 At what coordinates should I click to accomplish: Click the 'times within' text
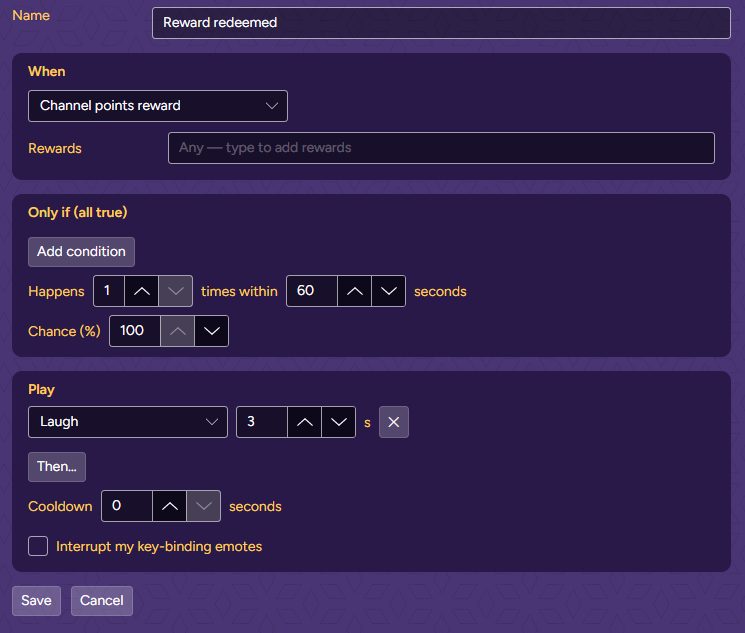[x=239, y=291]
